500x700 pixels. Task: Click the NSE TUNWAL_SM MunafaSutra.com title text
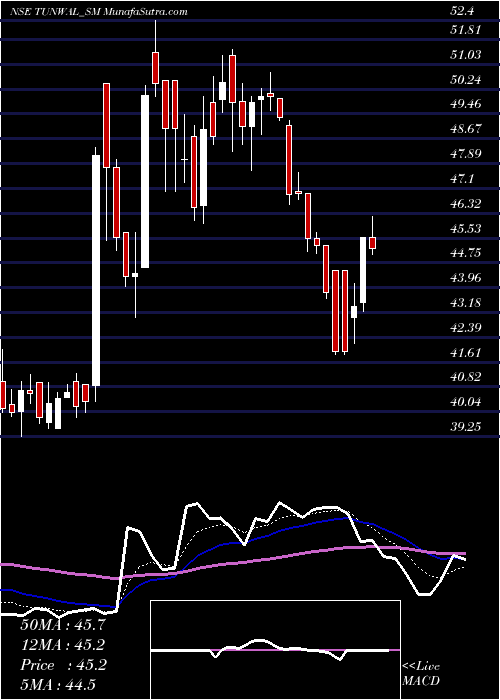99,12
